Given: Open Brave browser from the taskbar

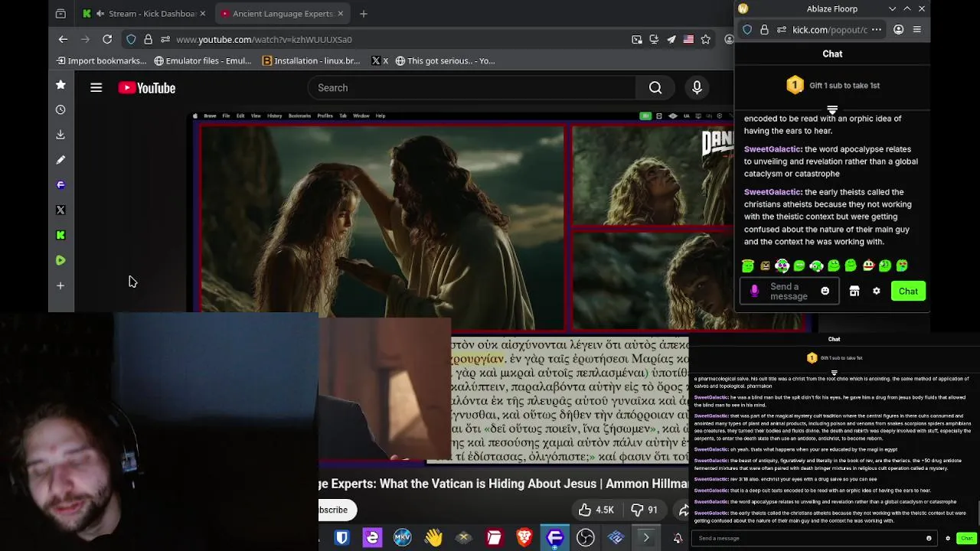Looking at the screenshot, I should [524, 538].
